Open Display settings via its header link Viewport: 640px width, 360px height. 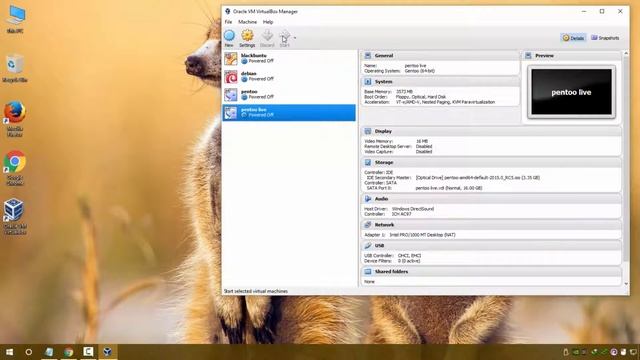pos(383,131)
